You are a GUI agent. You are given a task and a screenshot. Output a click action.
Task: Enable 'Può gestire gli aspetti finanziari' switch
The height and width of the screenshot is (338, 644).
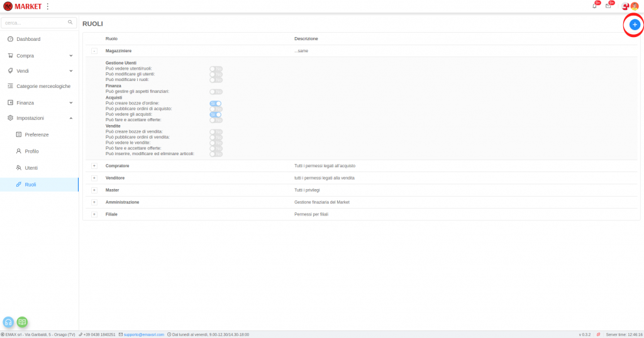point(216,92)
